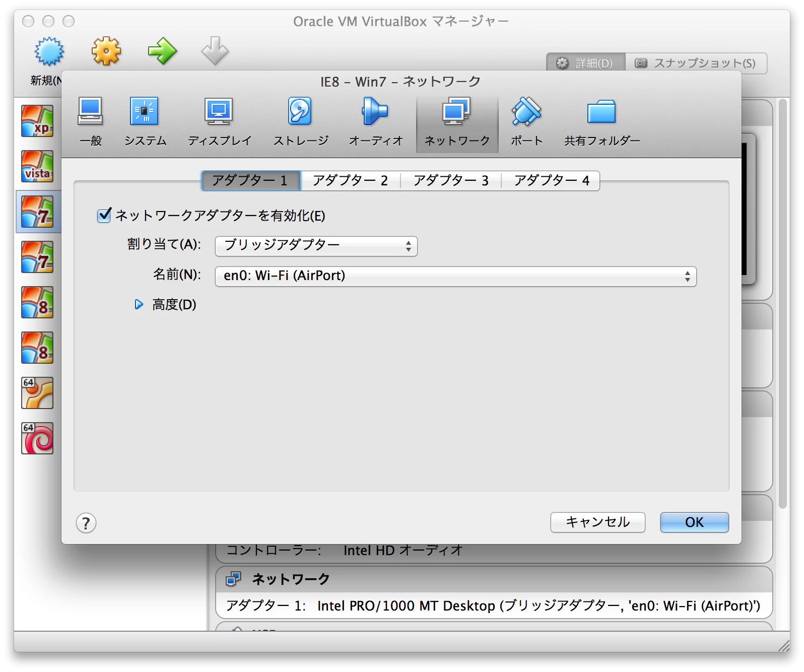This screenshot has width=804, height=672.
Task: Select the Windows XP virtual machine
Action: 37,121
